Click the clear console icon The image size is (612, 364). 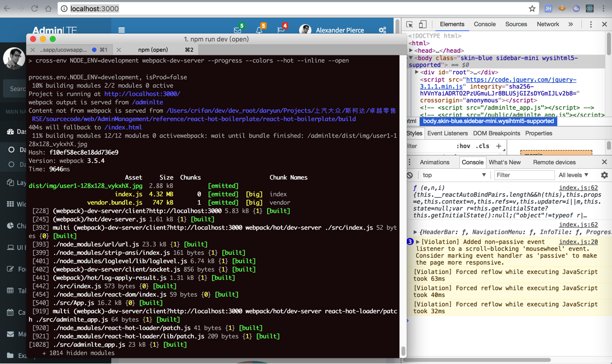(410, 175)
